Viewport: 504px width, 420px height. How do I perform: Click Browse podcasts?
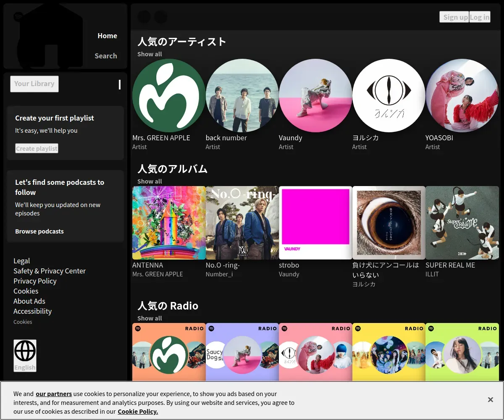[39, 231]
